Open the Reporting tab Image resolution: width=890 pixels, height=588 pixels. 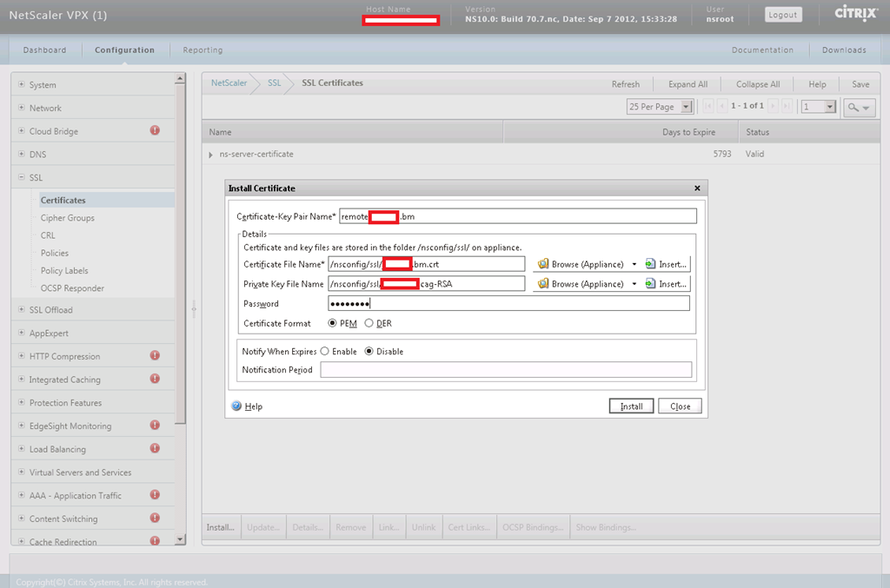[x=203, y=50]
